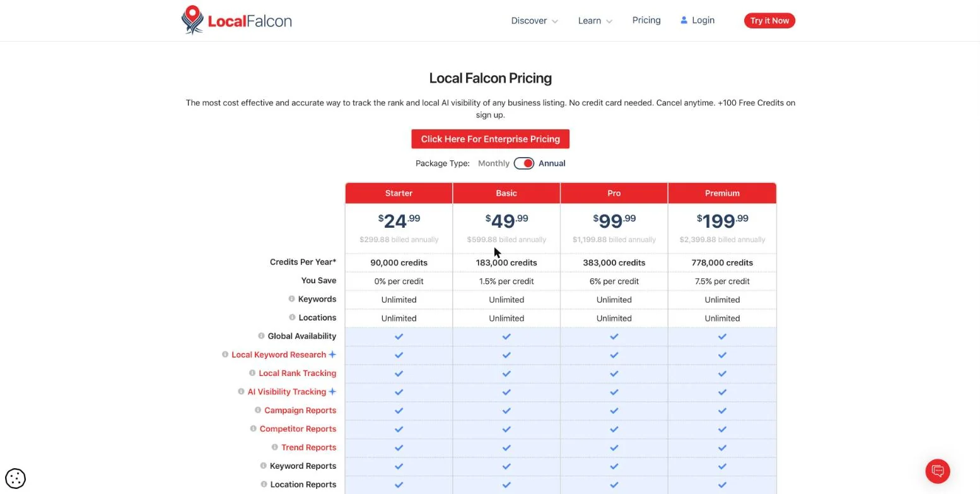The height and width of the screenshot is (494, 980).
Task: Click info icon beside Competitor Reports
Action: click(253, 428)
